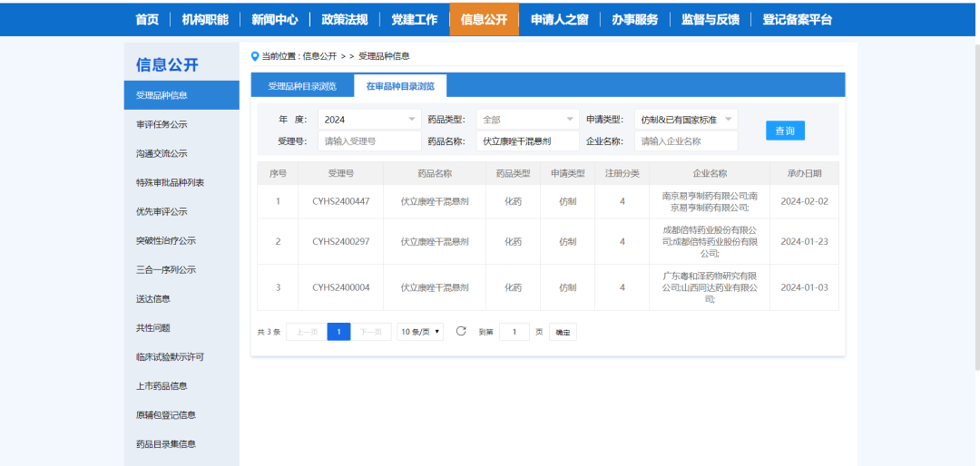Image resolution: width=980 pixels, height=466 pixels.
Task: Click the location pin icon in breadcrumb
Action: click(x=255, y=56)
